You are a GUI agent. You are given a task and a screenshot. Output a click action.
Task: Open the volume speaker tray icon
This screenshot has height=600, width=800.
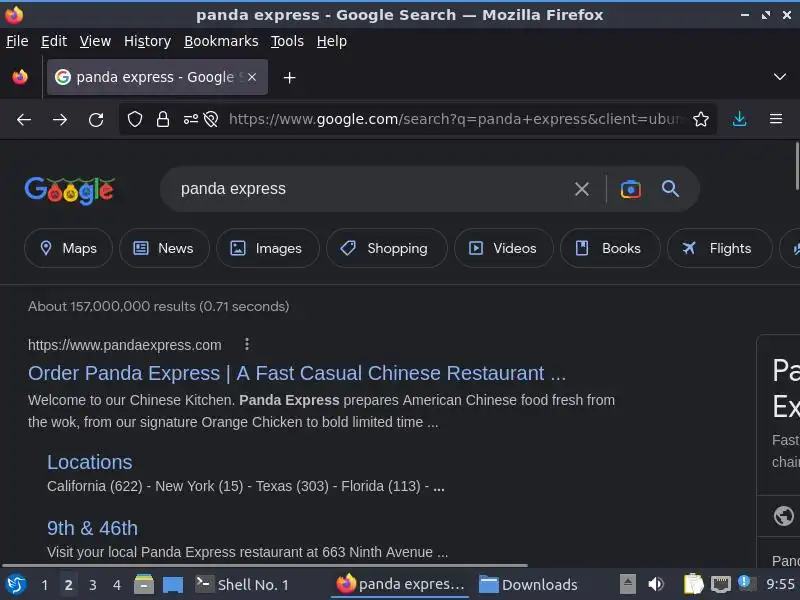tap(656, 584)
